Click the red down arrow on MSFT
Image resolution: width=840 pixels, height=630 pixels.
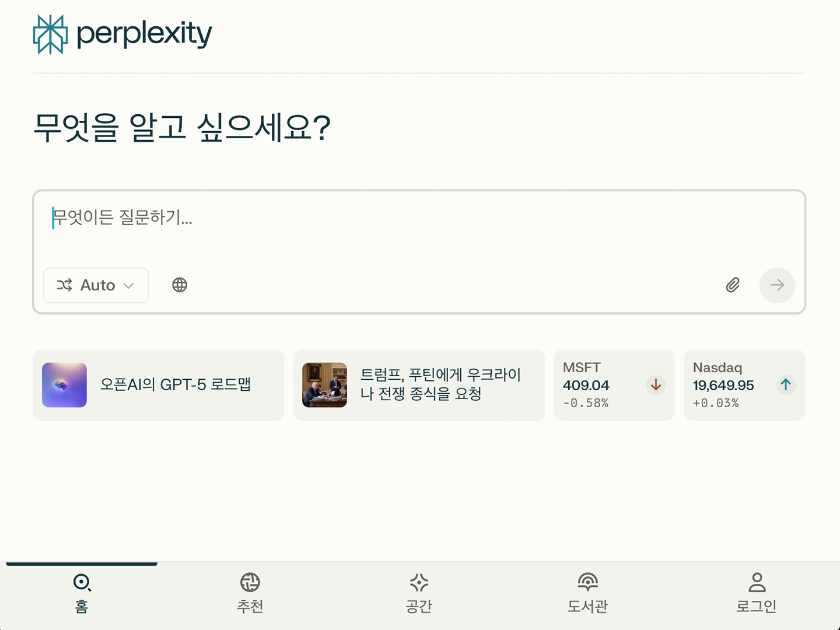[x=656, y=385]
